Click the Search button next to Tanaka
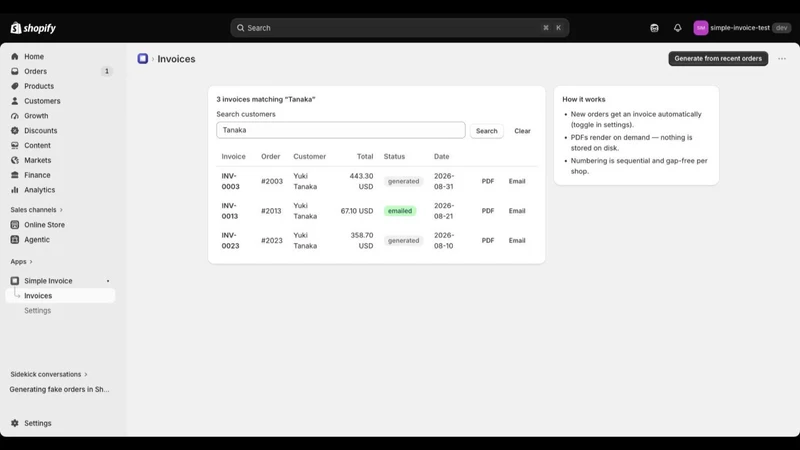This screenshot has width=800, height=450. [x=486, y=131]
